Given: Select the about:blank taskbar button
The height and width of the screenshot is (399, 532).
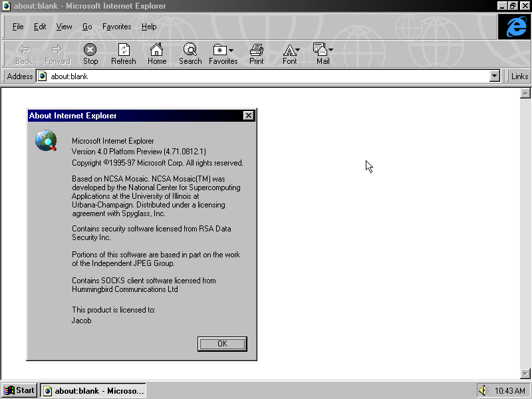Looking at the screenshot, I should [x=93, y=390].
